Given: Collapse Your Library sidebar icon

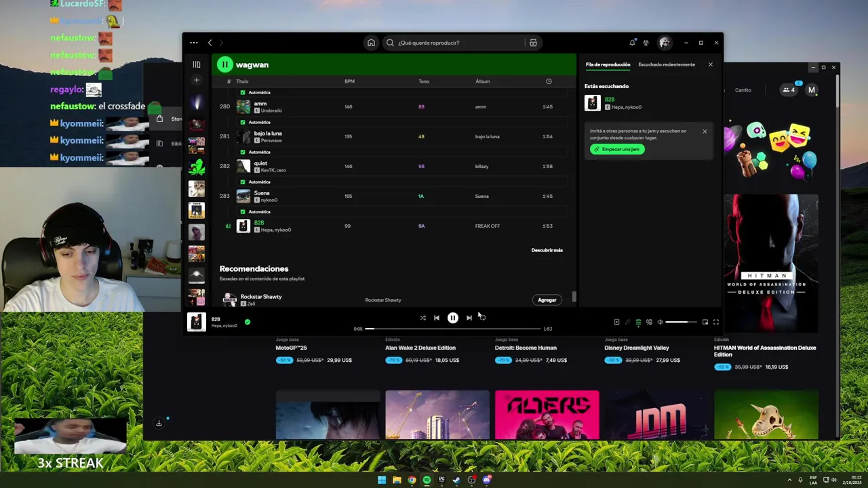Looking at the screenshot, I should pyautogui.click(x=197, y=64).
